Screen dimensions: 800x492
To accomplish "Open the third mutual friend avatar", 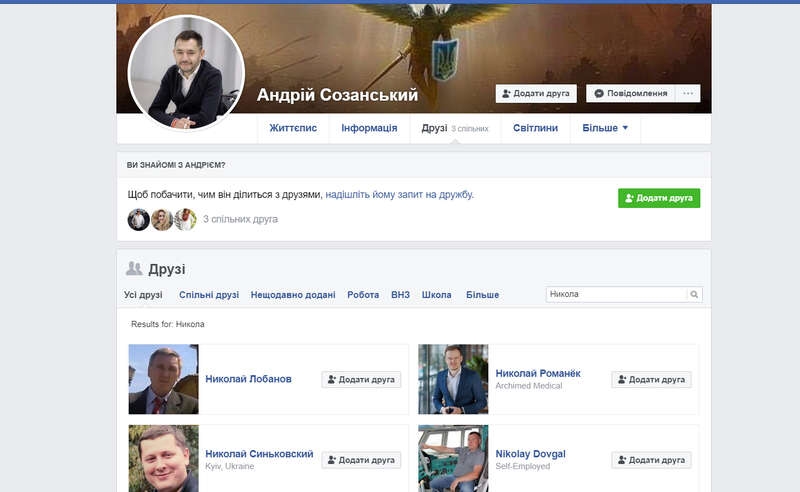I will 185,219.
